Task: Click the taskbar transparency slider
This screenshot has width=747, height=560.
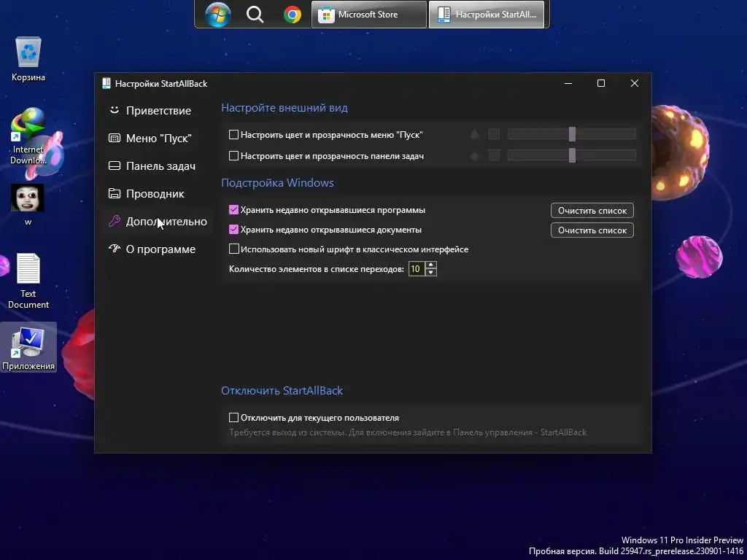Action: [572, 155]
